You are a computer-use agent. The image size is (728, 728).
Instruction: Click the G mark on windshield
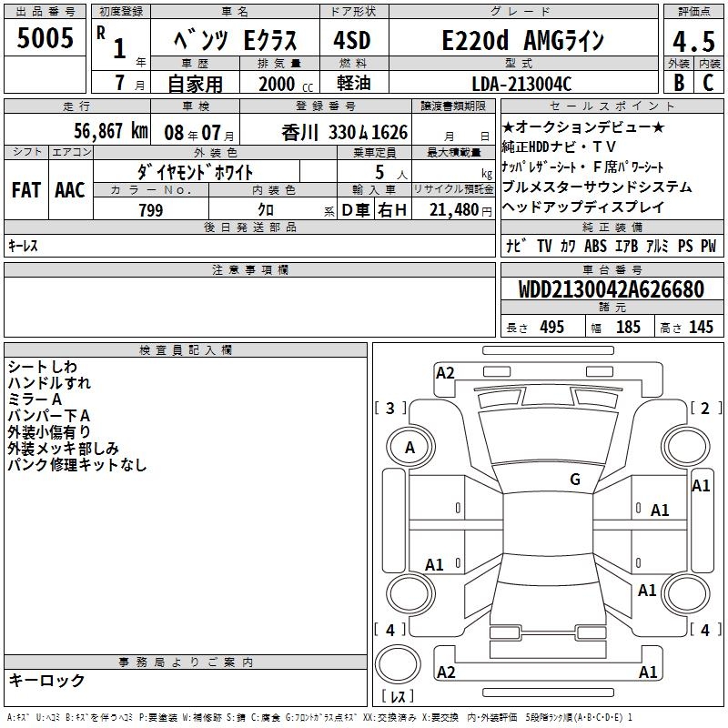575,479
